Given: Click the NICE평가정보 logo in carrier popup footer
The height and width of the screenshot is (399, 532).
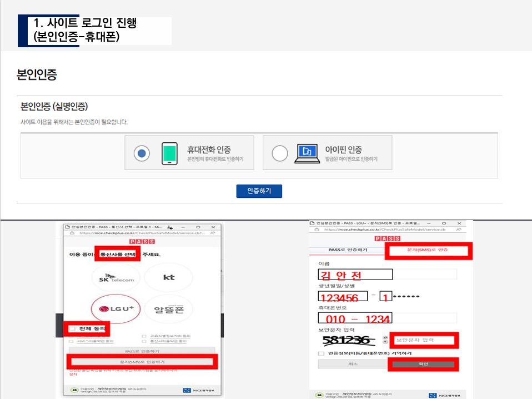Looking at the screenshot, I should [198, 391].
